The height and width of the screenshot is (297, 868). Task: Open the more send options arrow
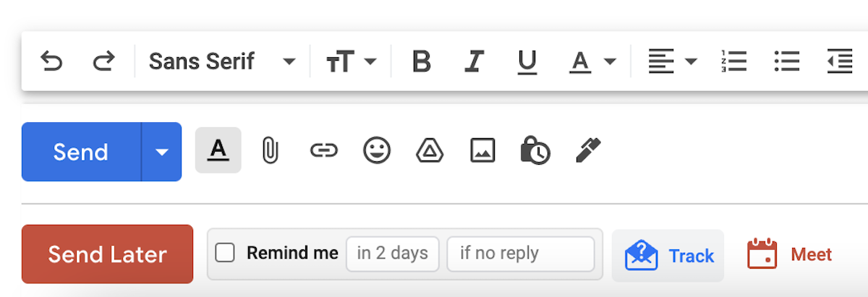[162, 152]
